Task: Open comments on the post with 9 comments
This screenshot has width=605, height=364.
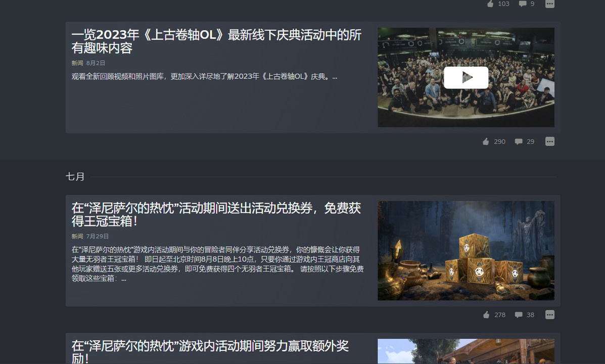Action: click(527, 4)
